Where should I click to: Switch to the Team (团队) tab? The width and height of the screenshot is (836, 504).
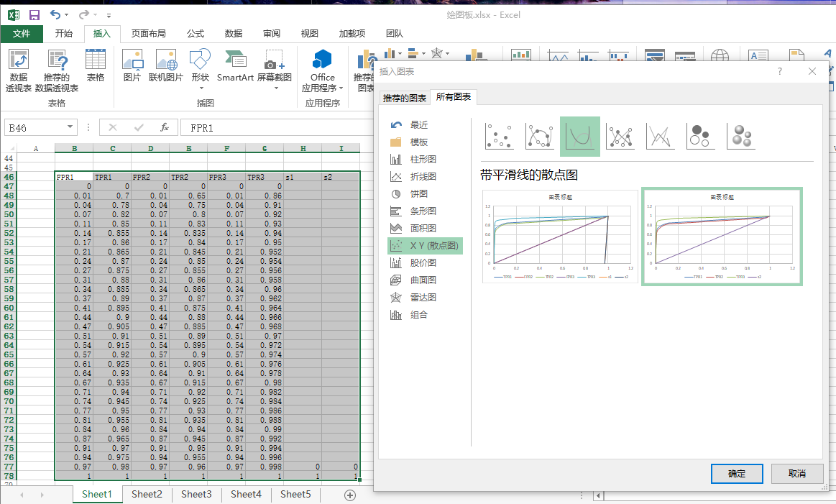[395, 34]
